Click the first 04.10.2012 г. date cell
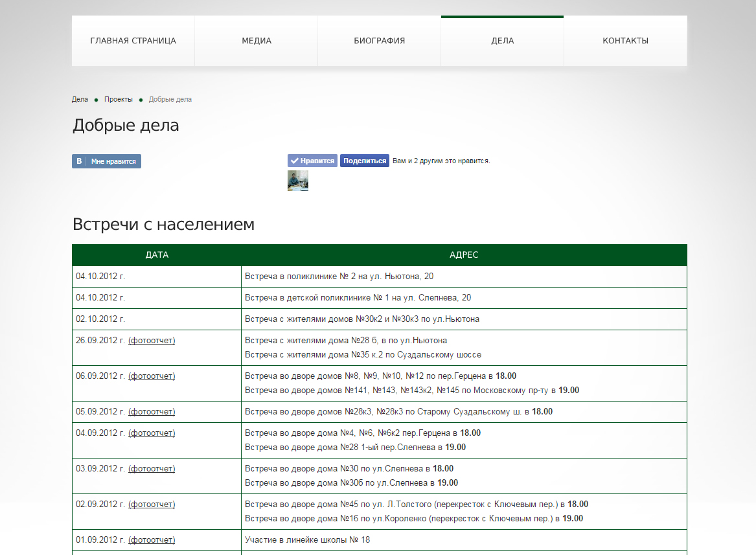The height and width of the screenshot is (555, 756). 157,277
